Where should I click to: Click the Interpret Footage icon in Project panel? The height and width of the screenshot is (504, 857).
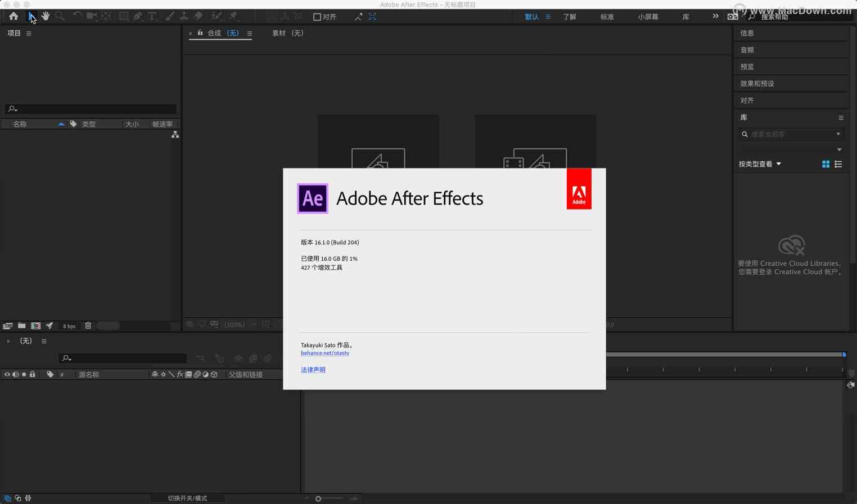click(x=7, y=326)
